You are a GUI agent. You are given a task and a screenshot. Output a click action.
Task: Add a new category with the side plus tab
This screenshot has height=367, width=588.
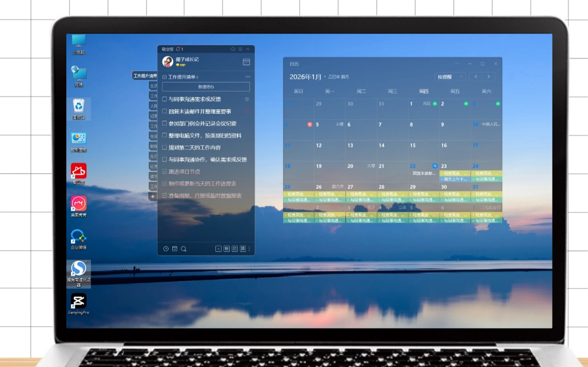(x=152, y=196)
